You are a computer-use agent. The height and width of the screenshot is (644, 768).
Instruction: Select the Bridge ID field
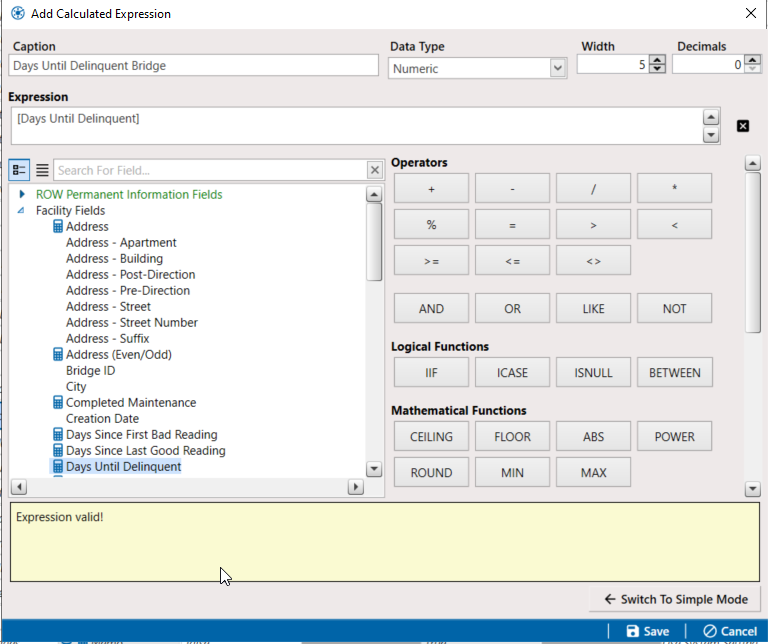click(x=91, y=370)
